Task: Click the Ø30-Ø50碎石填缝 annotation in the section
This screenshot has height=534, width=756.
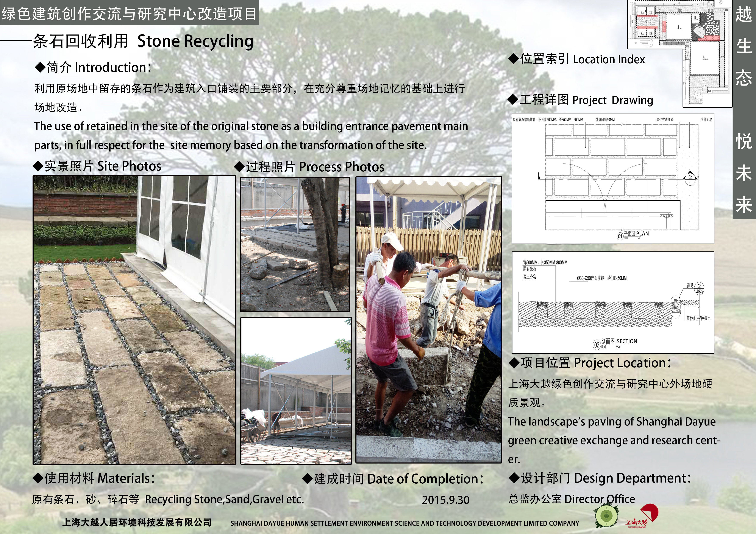Action: click(x=601, y=278)
